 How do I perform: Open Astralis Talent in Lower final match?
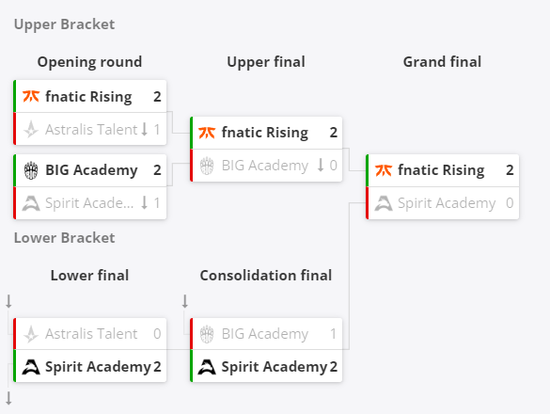91,334
